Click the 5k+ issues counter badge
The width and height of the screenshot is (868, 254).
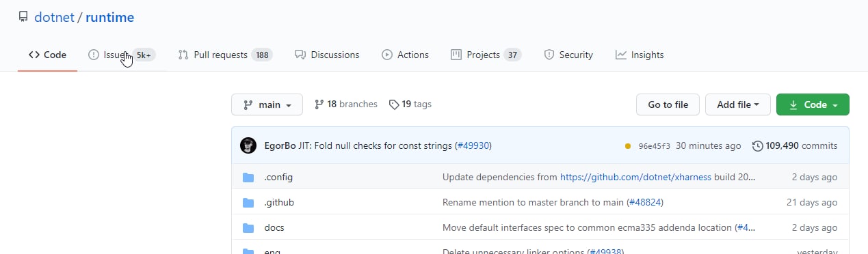(x=144, y=55)
